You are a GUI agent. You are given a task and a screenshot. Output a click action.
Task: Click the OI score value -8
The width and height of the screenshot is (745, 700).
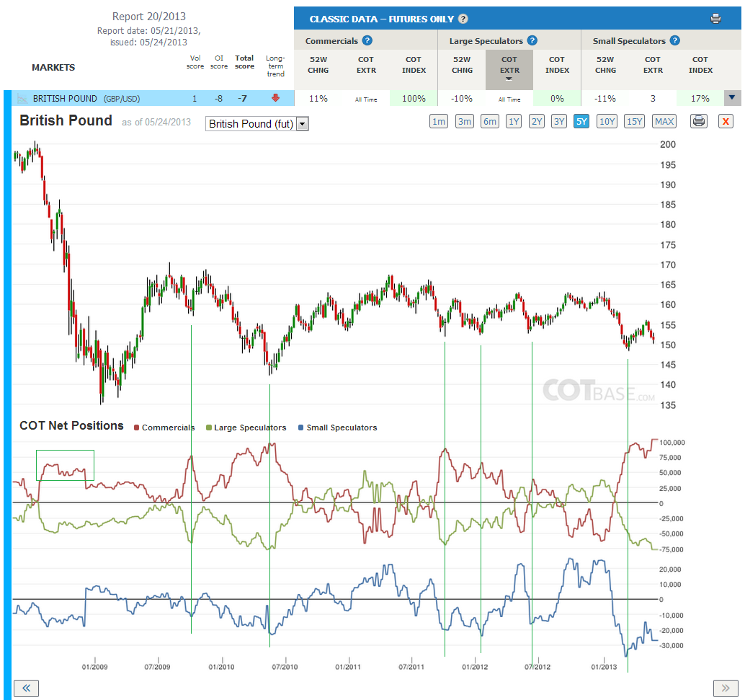click(218, 99)
